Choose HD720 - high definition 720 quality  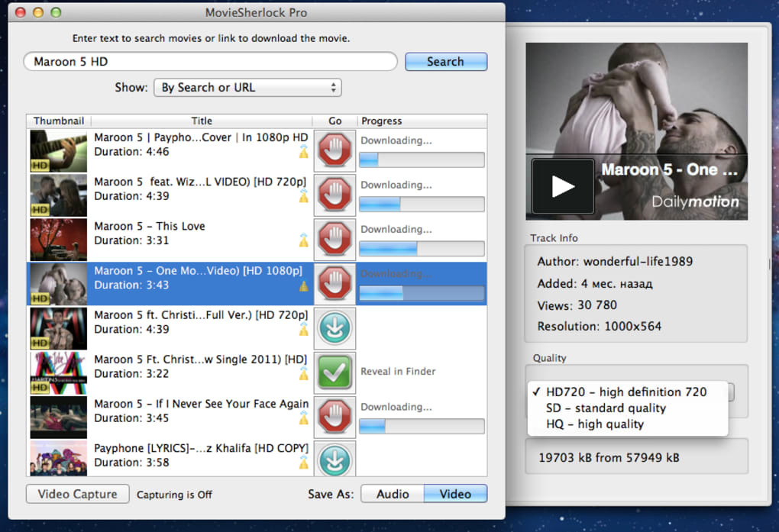pyautogui.click(x=627, y=392)
